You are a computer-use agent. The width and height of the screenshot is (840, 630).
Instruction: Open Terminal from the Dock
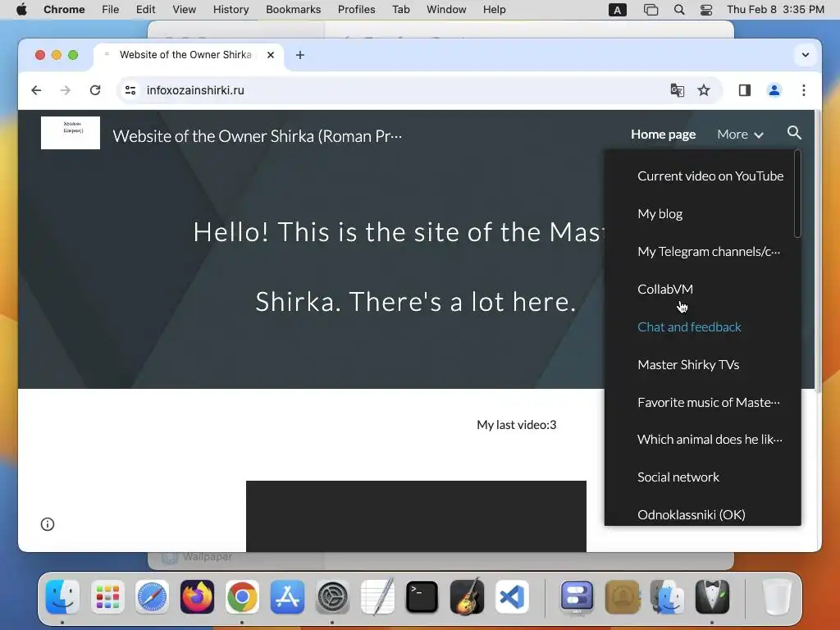[422, 596]
